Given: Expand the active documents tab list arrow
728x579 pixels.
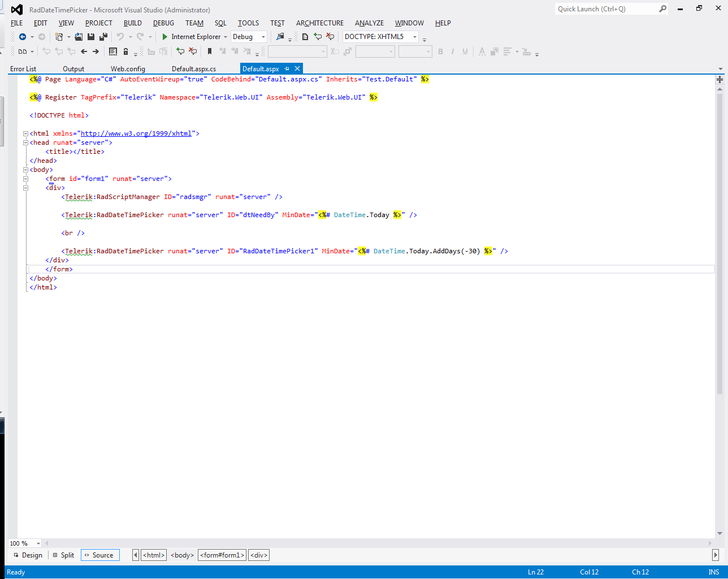Looking at the screenshot, I should [x=720, y=69].
